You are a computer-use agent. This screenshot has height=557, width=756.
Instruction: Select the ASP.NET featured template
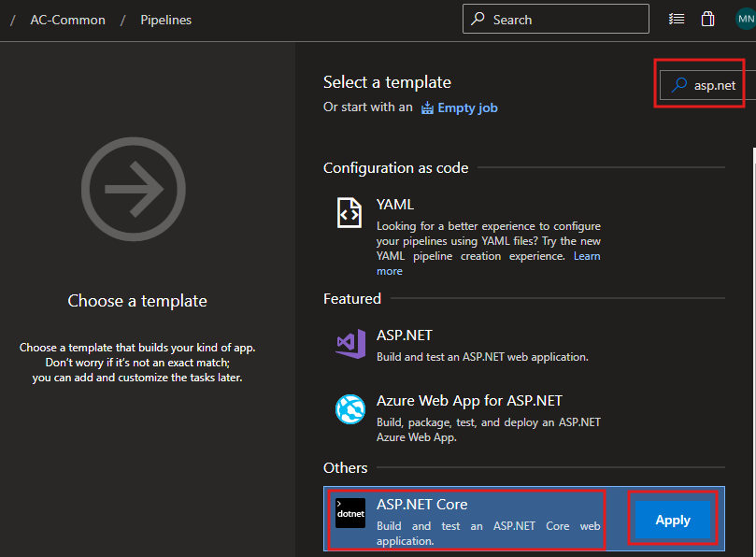(x=404, y=336)
